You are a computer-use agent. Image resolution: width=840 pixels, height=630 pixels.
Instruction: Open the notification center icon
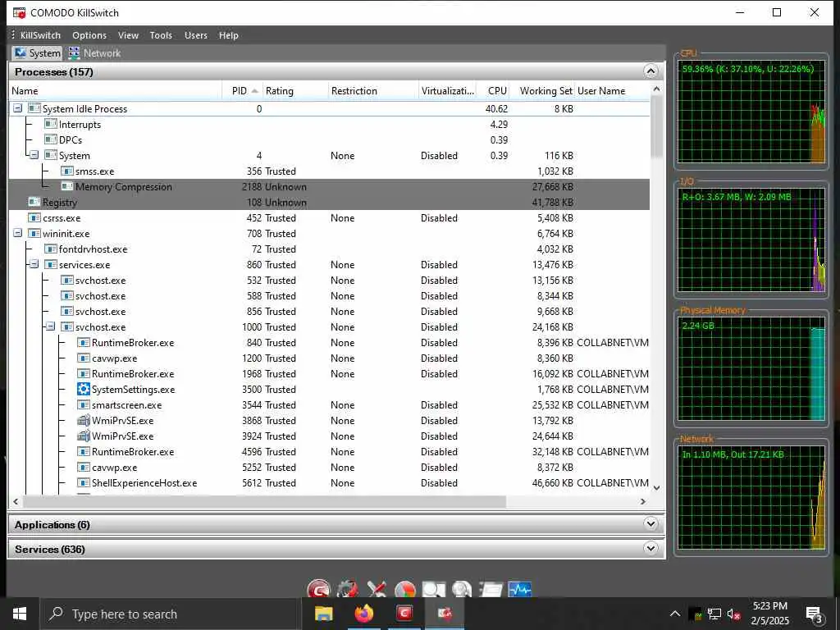pyautogui.click(x=815, y=615)
